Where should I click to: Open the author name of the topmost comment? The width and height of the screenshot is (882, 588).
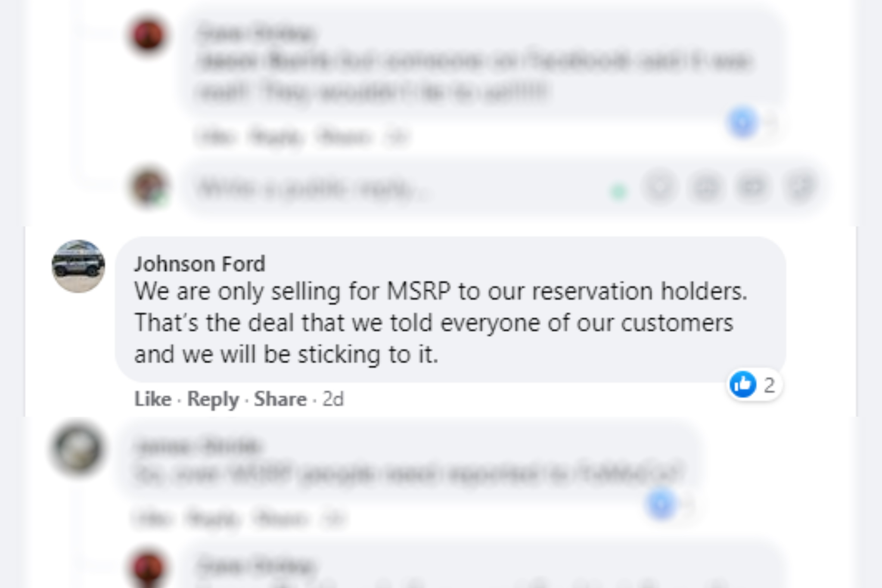[x=256, y=33]
